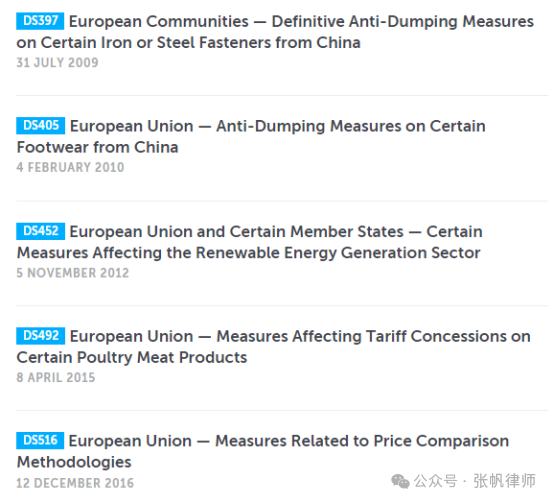Click the 8 April 2015 date

pos(56,377)
